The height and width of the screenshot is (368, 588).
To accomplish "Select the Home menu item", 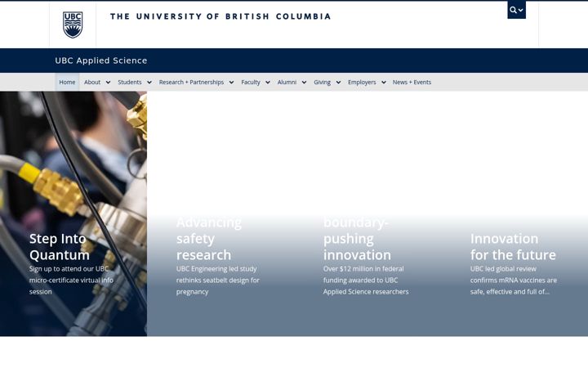I will (67, 82).
